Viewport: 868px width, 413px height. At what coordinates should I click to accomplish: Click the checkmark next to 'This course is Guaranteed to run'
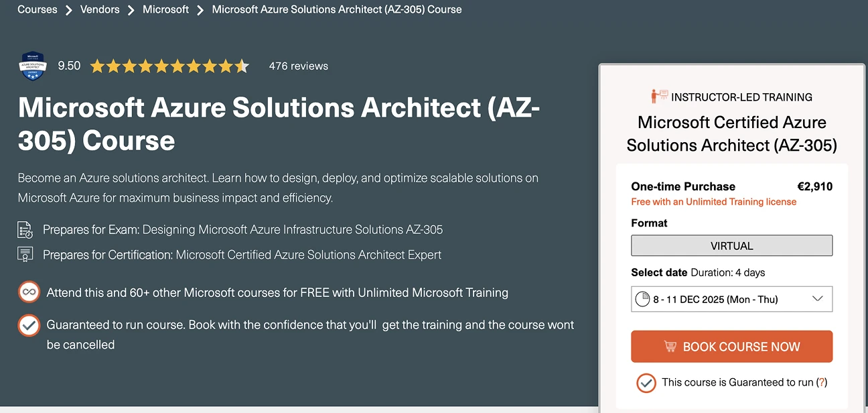point(646,383)
